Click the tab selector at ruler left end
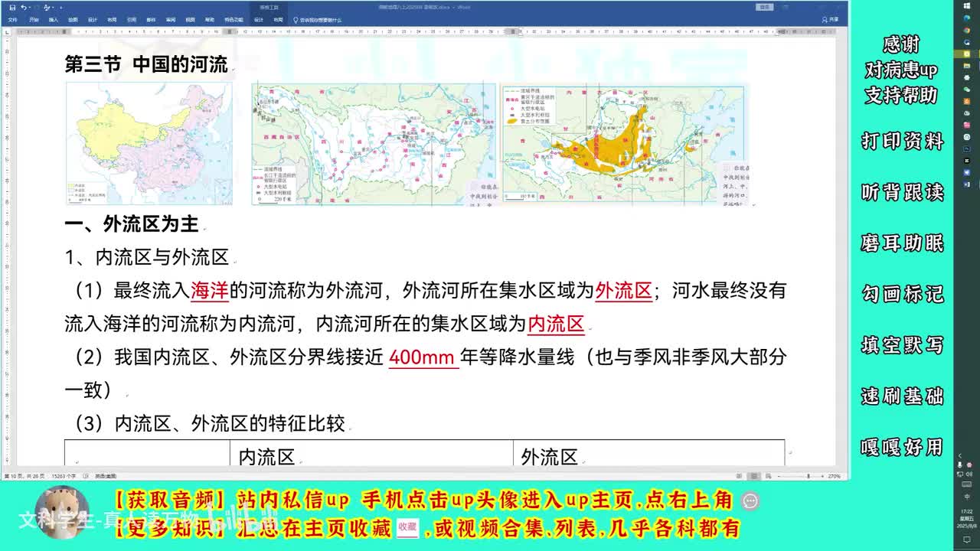 (x=7, y=31)
